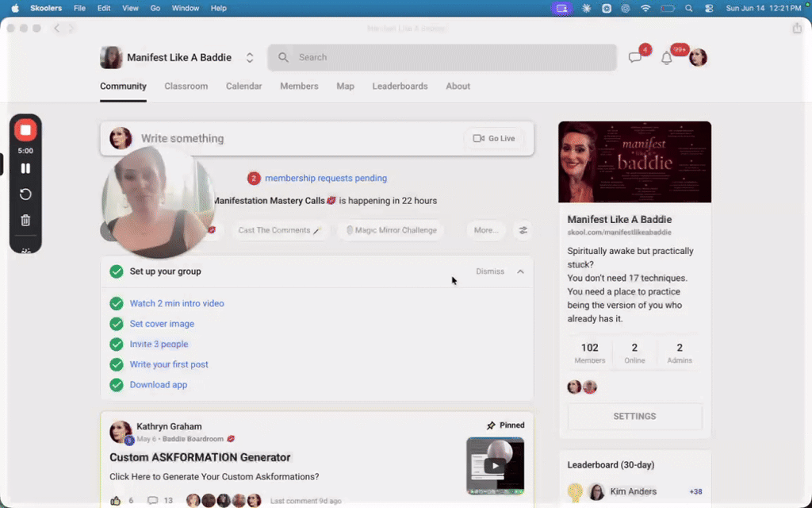The width and height of the screenshot is (812, 508).
Task: Show more categories with More...
Action: pyautogui.click(x=486, y=230)
